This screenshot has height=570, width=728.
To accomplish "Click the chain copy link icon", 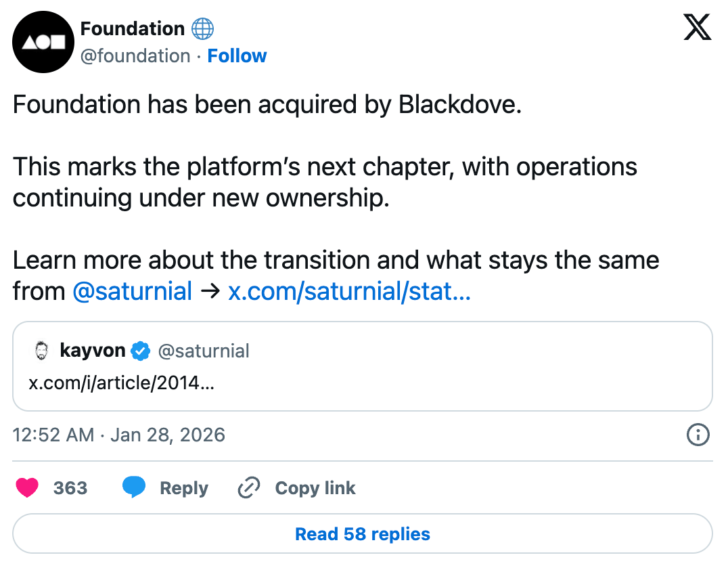I will 250,488.
